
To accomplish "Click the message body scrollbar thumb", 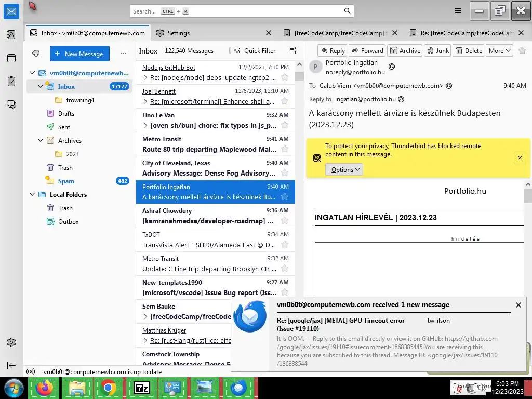I will coord(528,196).
